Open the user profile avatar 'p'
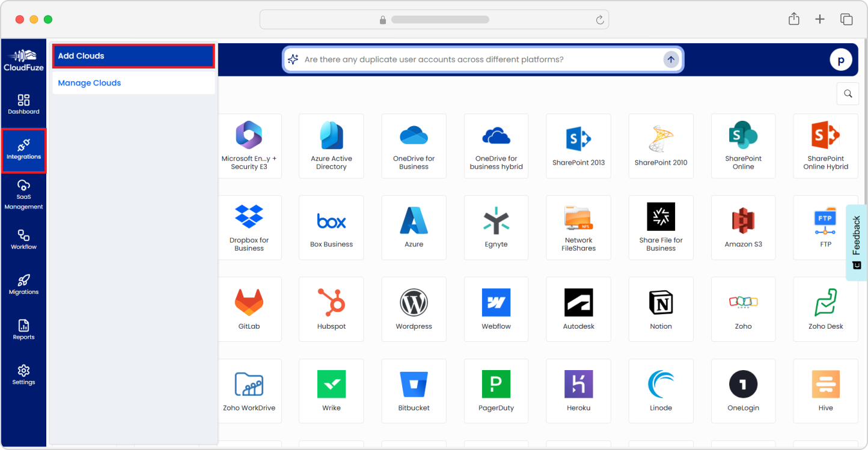 point(841,60)
